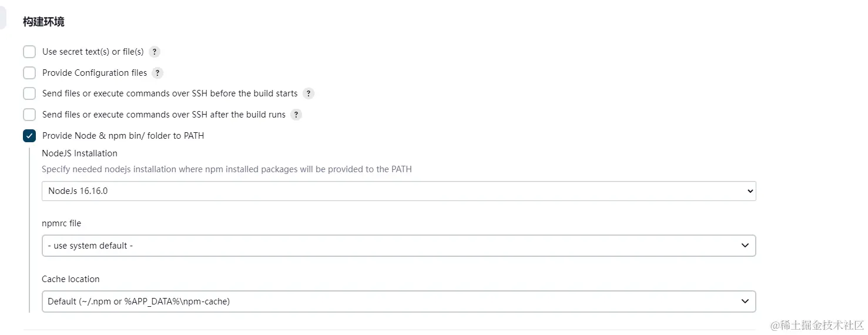This screenshot has width=868, height=335.
Task: Click the 构建环境 section heading
Action: tap(43, 22)
